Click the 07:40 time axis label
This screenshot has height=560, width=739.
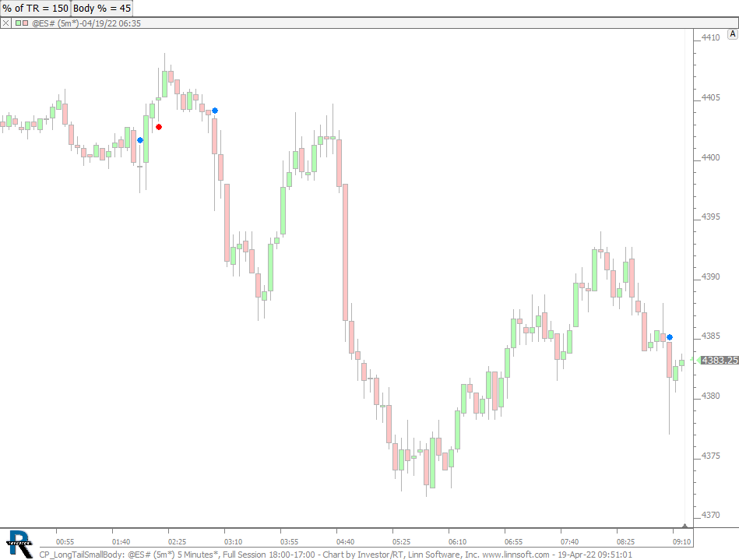click(570, 542)
